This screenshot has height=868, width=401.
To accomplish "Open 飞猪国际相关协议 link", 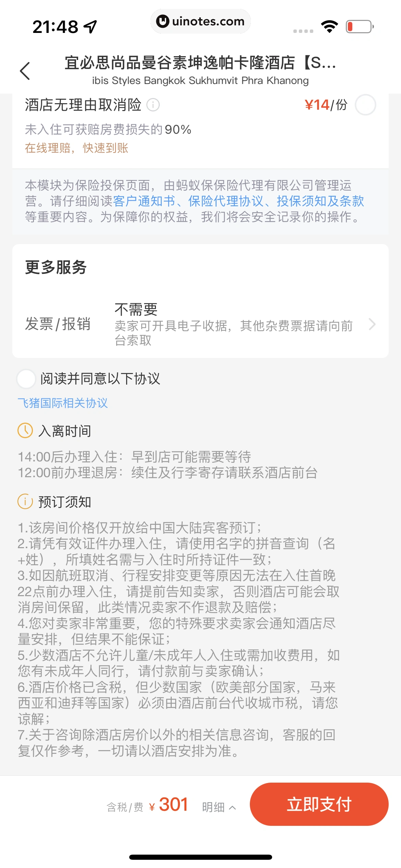I will point(63,403).
